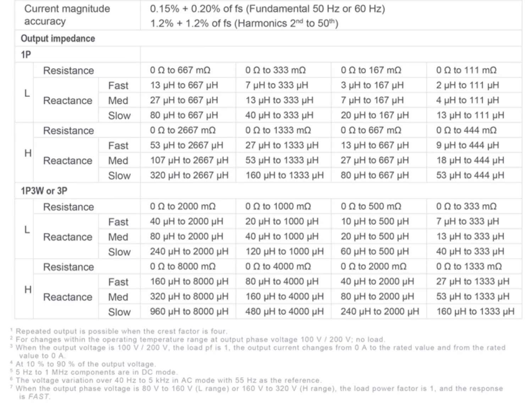The height and width of the screenshot is (405, 532).
Task: Click the 60 μH to 500 μH cell
Action: coord(375,252)
